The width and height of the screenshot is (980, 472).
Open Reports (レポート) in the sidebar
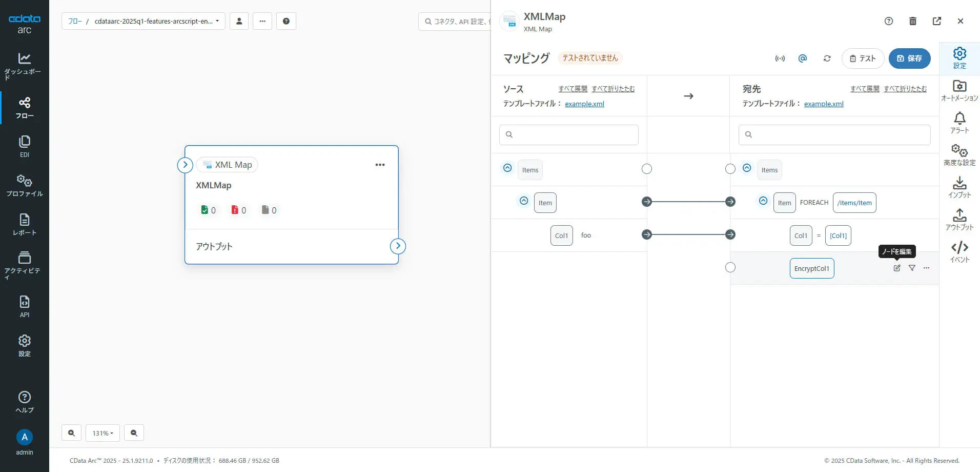pos(24,225)
